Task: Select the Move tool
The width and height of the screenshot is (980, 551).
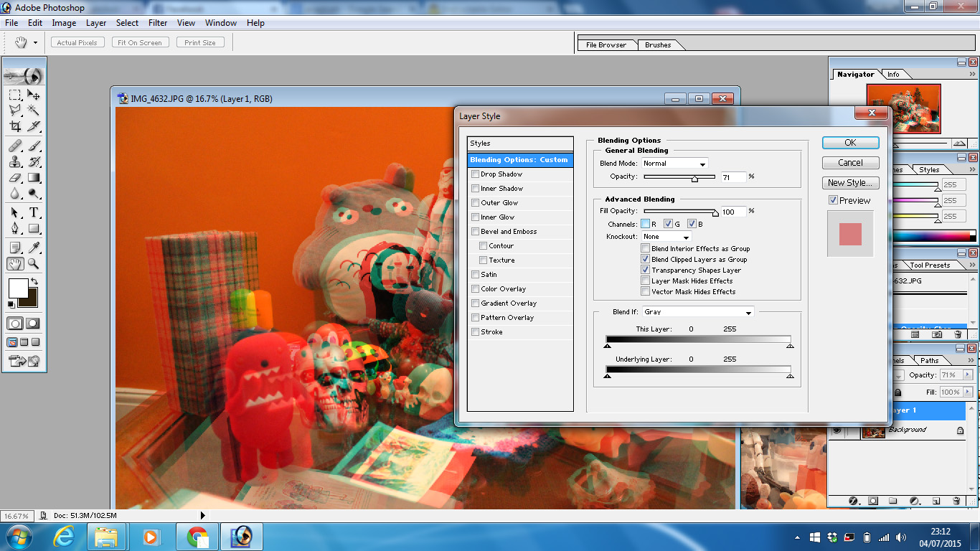Action: (34, 95)
